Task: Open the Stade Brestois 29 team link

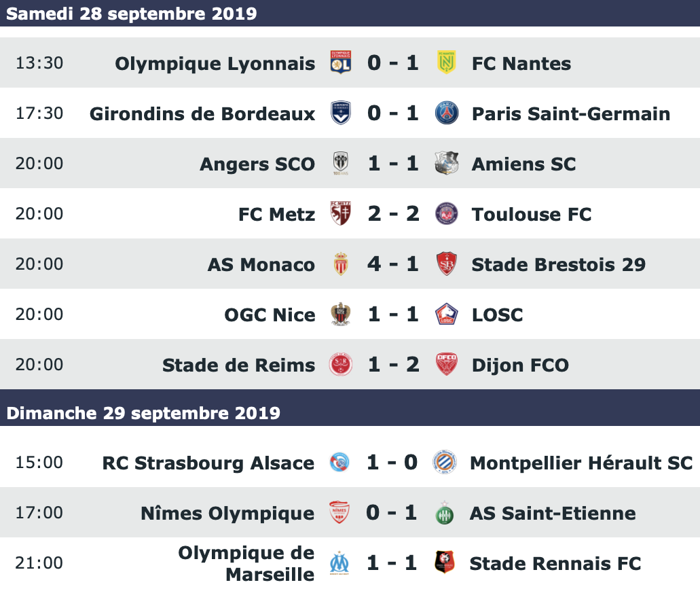Action: 558,264
